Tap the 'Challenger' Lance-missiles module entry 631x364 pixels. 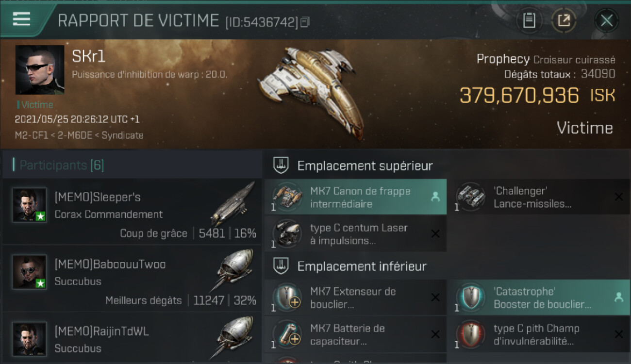click(538, 197)
